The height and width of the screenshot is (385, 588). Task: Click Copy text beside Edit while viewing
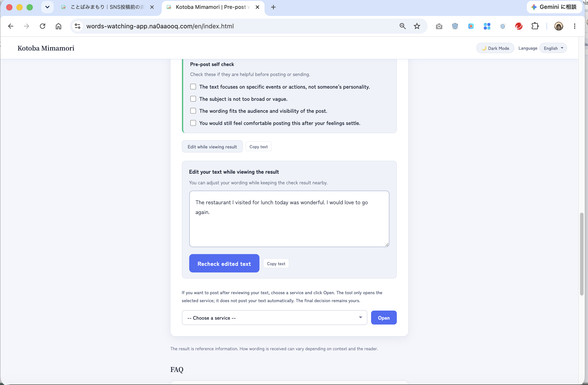point(258,147)
